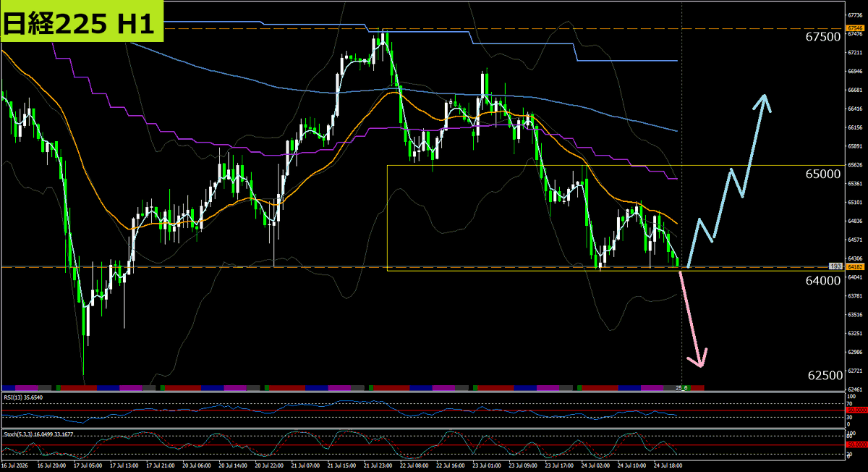868x472 pixels.
Task: Click the 67736 price scale value
Action: pos(855,15)
